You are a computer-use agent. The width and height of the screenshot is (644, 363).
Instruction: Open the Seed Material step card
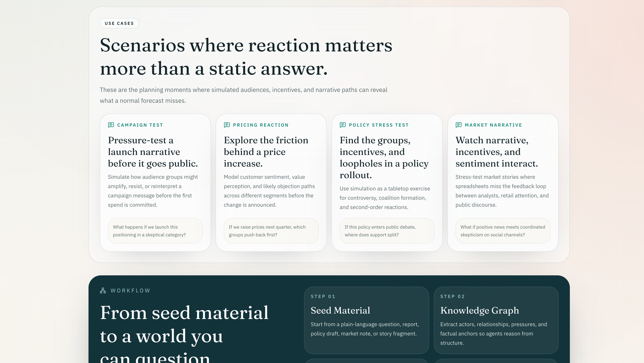366,320
